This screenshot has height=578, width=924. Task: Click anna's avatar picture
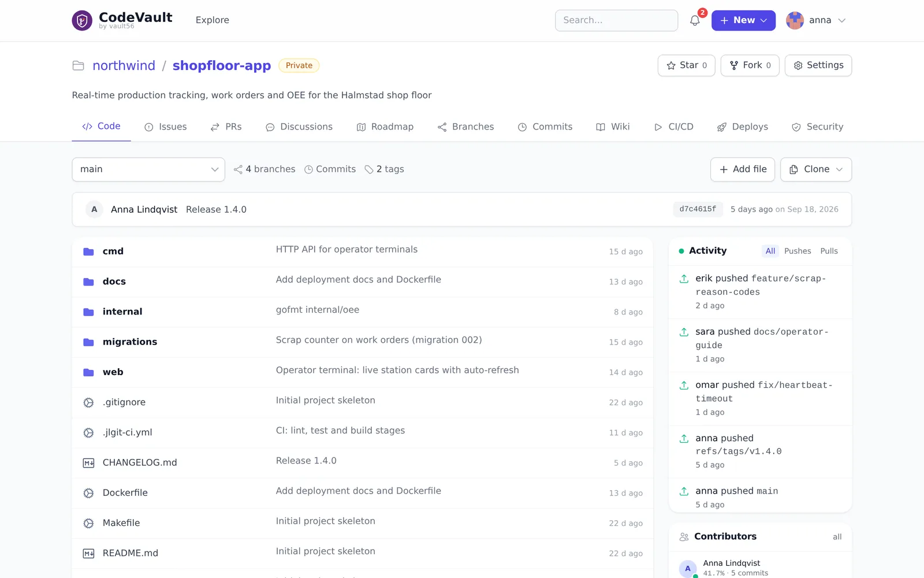tap(795, 20)
